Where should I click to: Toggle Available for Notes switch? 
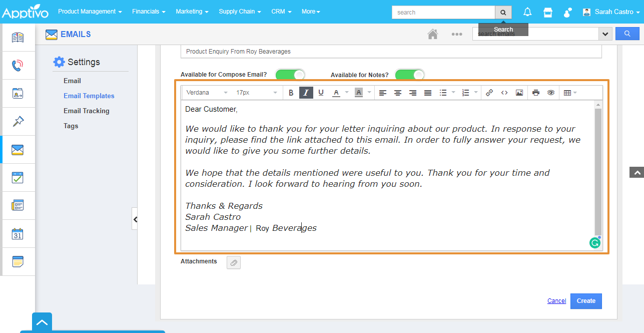pyautogui.click(x=410, y=75)
